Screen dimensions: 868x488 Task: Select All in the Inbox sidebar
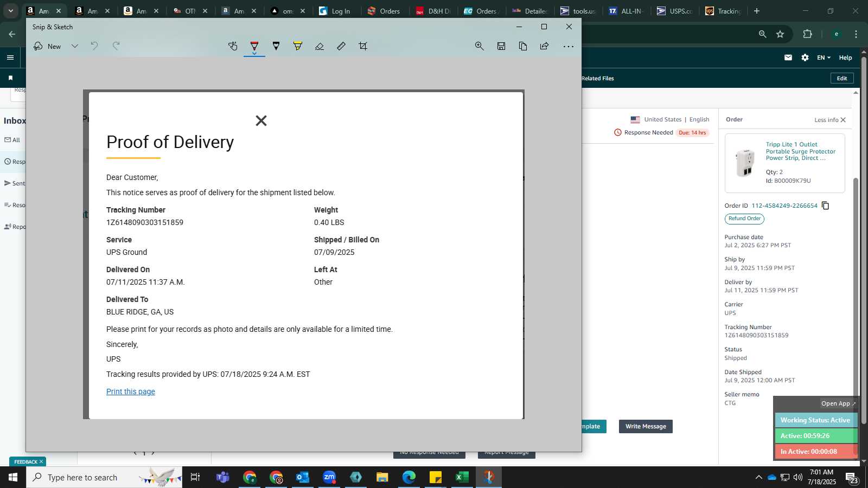pyautogui.click(x=12, y=140)
